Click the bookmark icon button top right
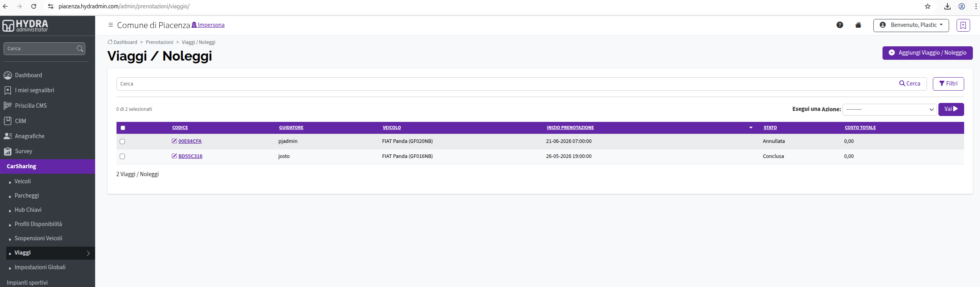The width and height of the screenshot is (980, 287). point(963,25)
